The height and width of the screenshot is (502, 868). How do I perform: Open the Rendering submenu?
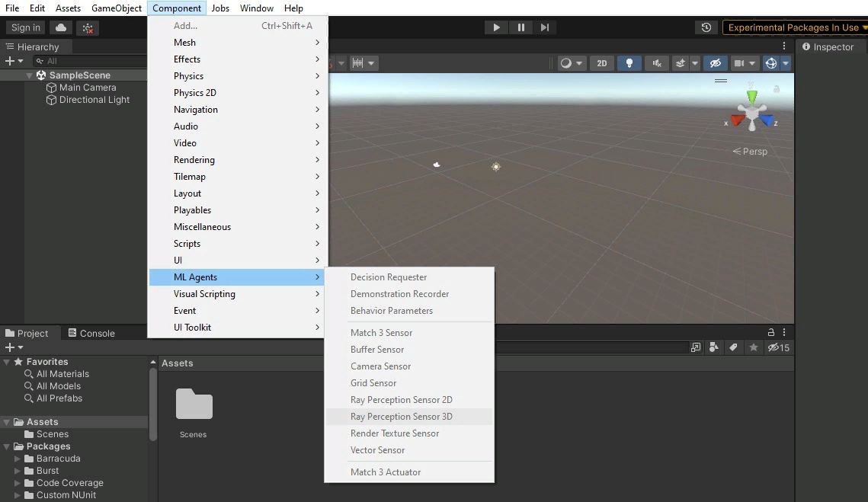(238, 160)
